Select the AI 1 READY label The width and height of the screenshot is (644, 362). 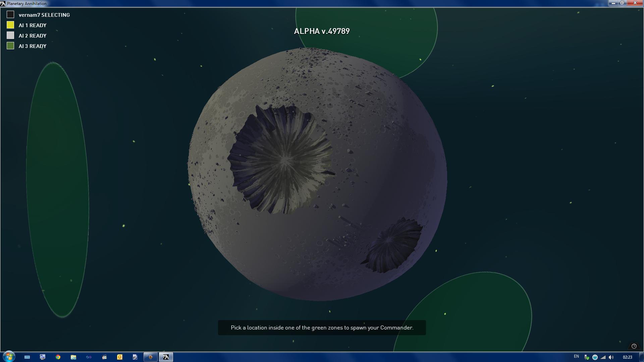point(33,25)
